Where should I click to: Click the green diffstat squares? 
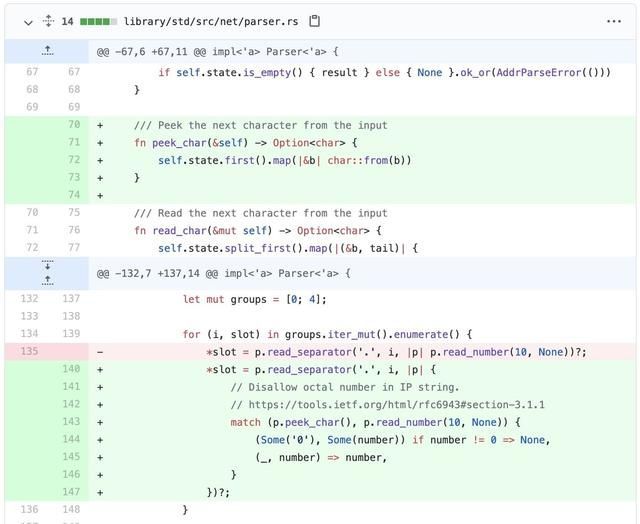pyautogui.click(x=98, y=21)
